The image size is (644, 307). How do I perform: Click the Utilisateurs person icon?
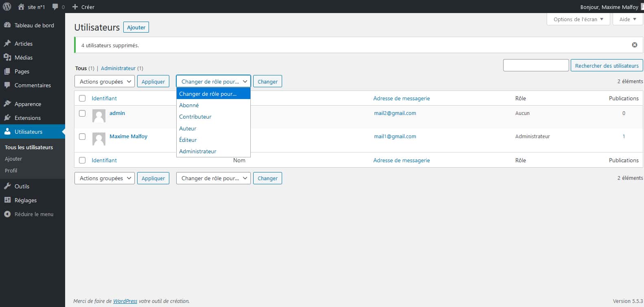tap(7, 132)
